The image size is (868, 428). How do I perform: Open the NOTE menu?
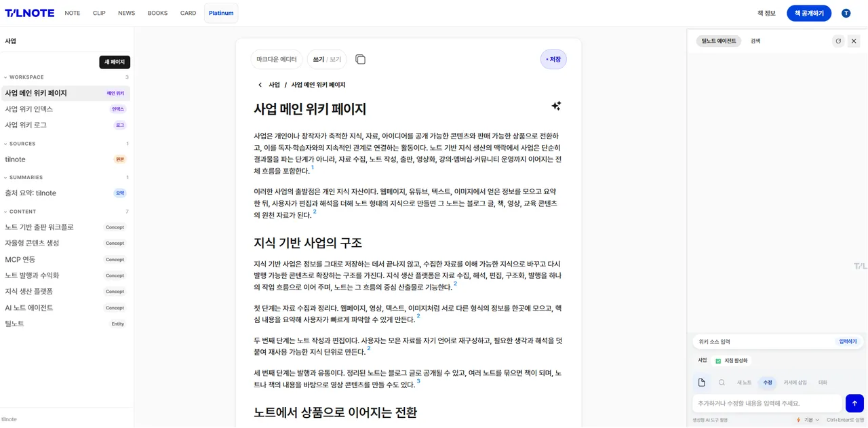(73, 13)
